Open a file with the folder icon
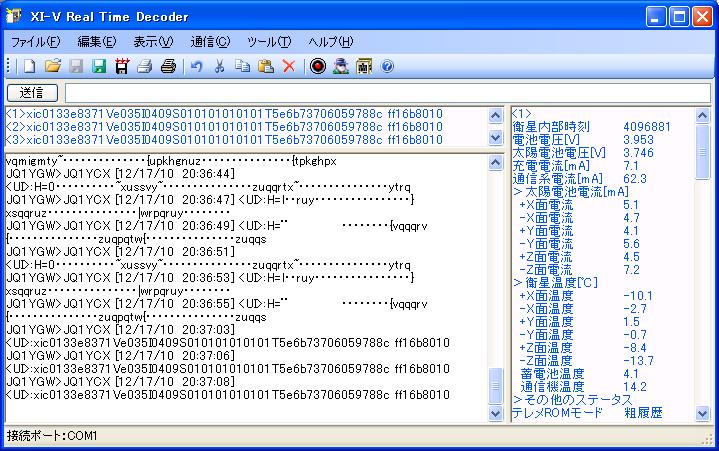This screenshot has width=719, height=451. 53,66
